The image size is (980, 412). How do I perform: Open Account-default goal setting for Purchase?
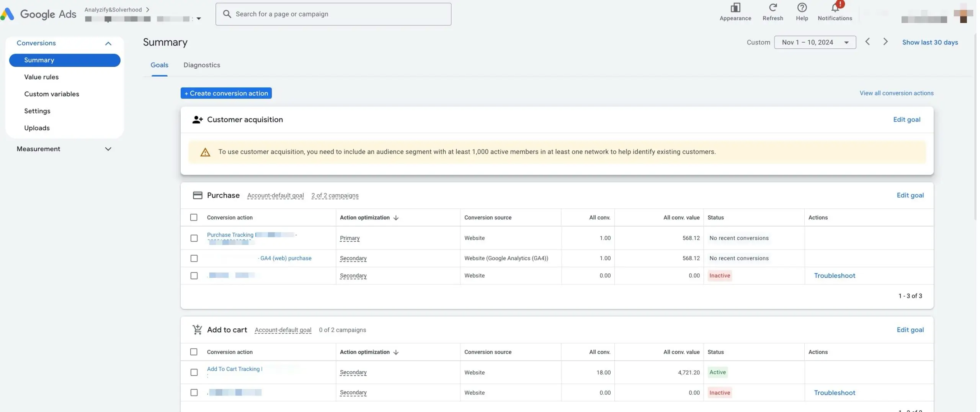(x=275, y=195)
